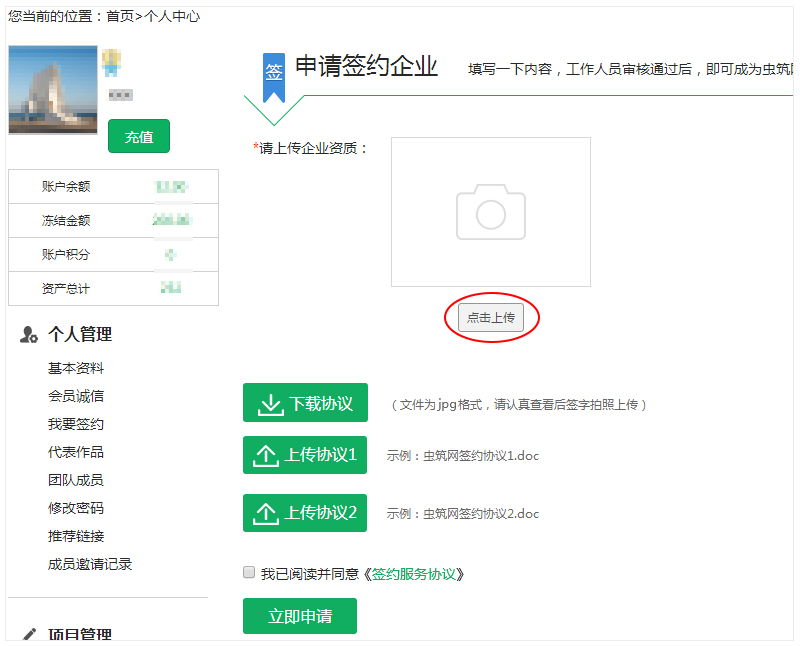The height and width of the screenshot is (646, 800).
Task: Check the 我已阅读并同意 agreement checkbox
Action: click(248, 571)
